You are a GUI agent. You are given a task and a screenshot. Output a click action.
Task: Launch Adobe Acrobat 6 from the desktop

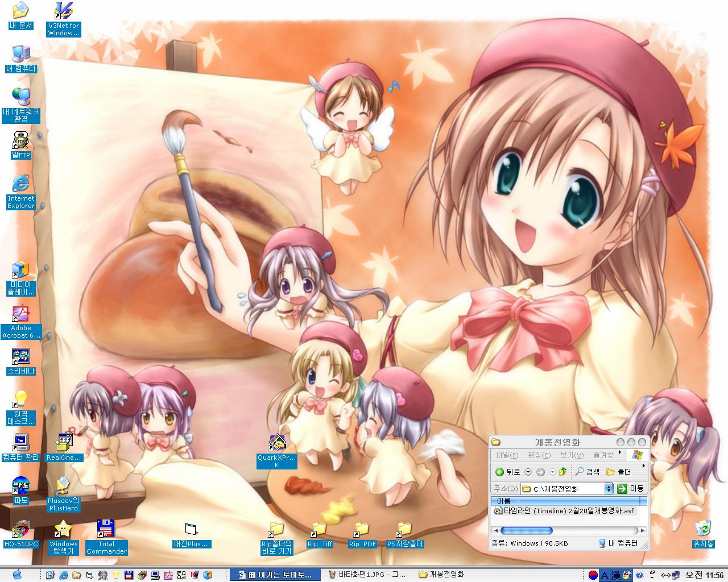pos(21,314)
